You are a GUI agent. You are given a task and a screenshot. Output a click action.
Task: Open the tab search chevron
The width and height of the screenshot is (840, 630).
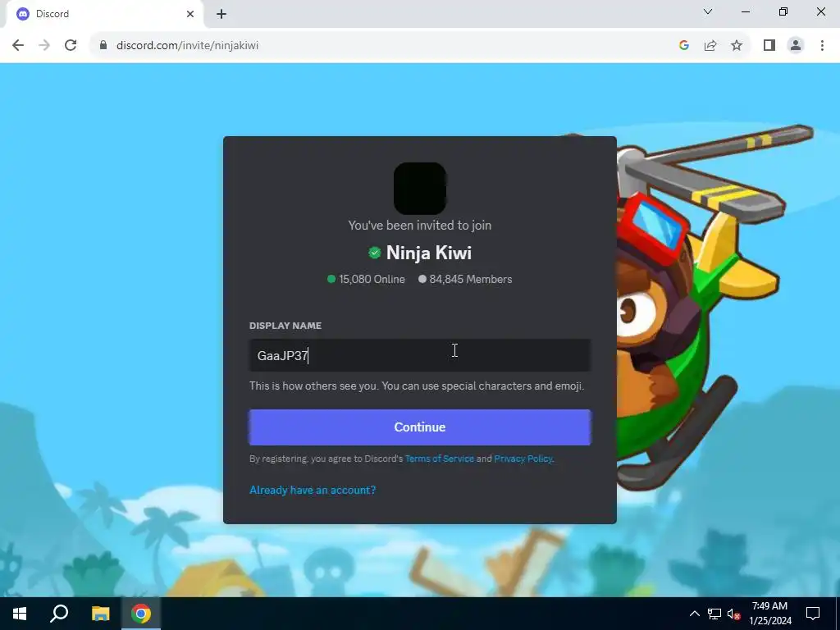coord(708,11)
